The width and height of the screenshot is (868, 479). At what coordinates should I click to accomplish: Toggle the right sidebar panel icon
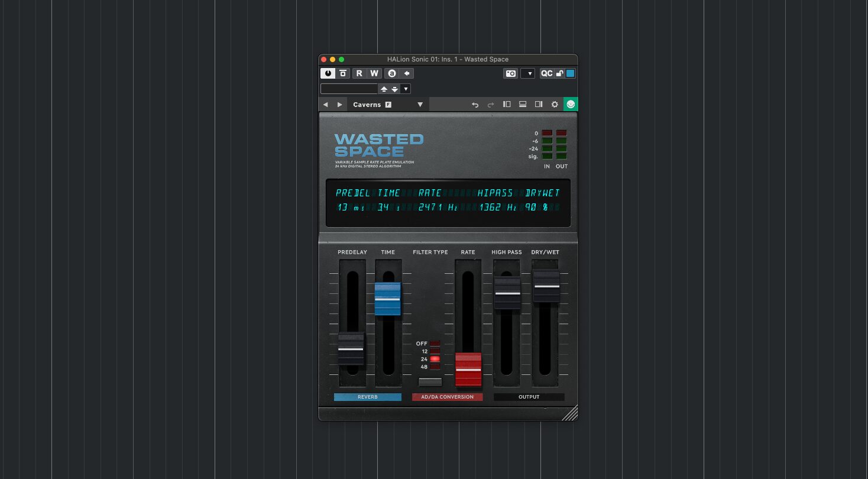click(x=539, y=104)
